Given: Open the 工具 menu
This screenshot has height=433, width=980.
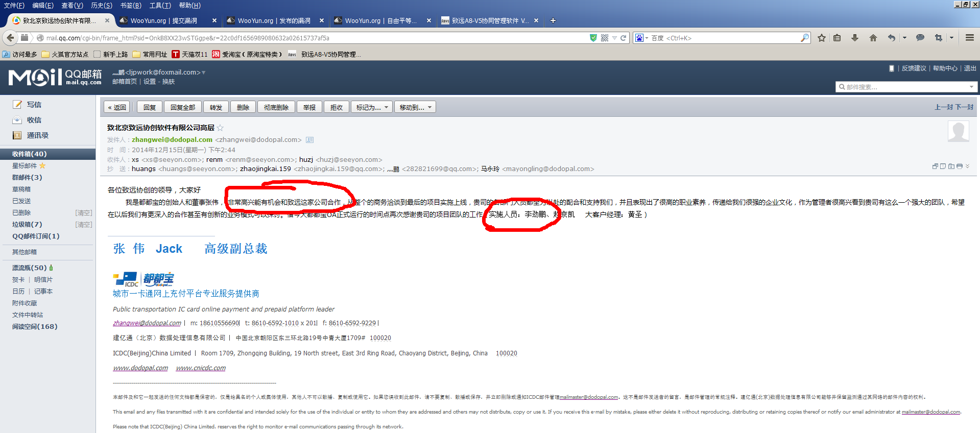Looking at the screenshot, I should pos(160,5).
